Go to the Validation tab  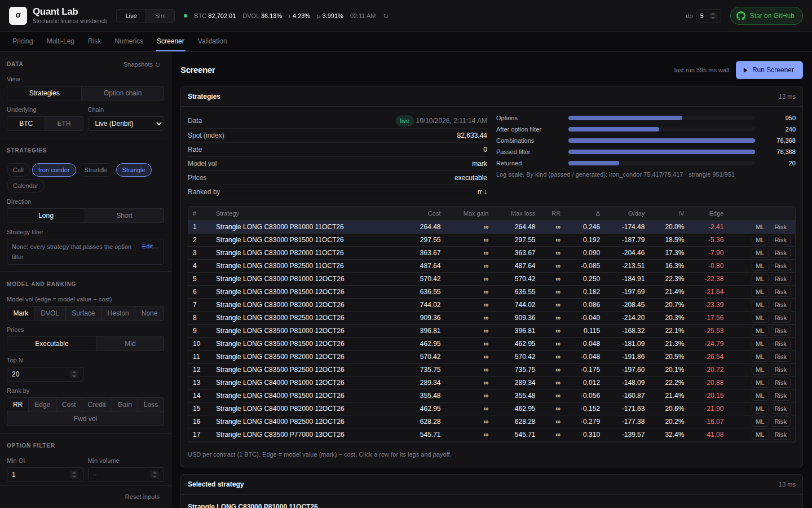pos(213,41)
